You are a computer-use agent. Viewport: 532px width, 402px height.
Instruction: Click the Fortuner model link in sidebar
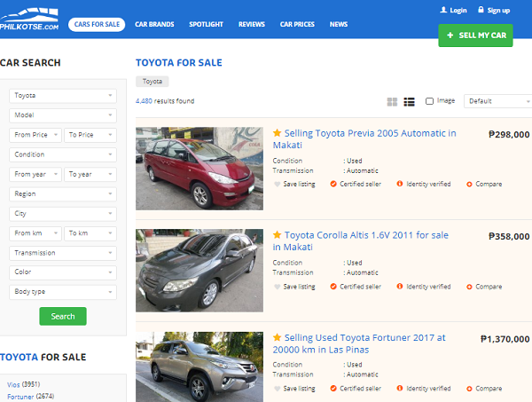coord(20,397)
